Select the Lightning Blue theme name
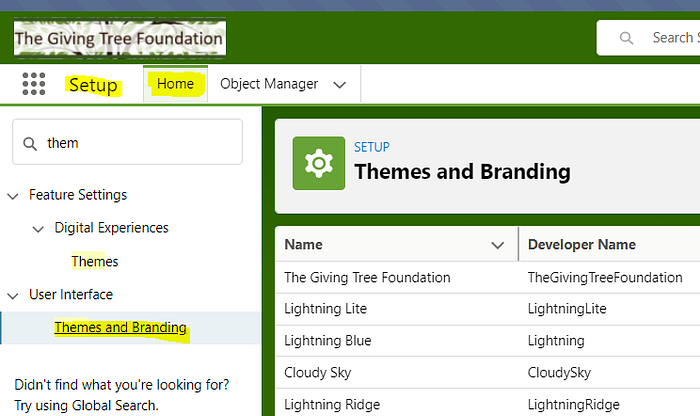Screen dimensions: 700x416 click(328, 341)
